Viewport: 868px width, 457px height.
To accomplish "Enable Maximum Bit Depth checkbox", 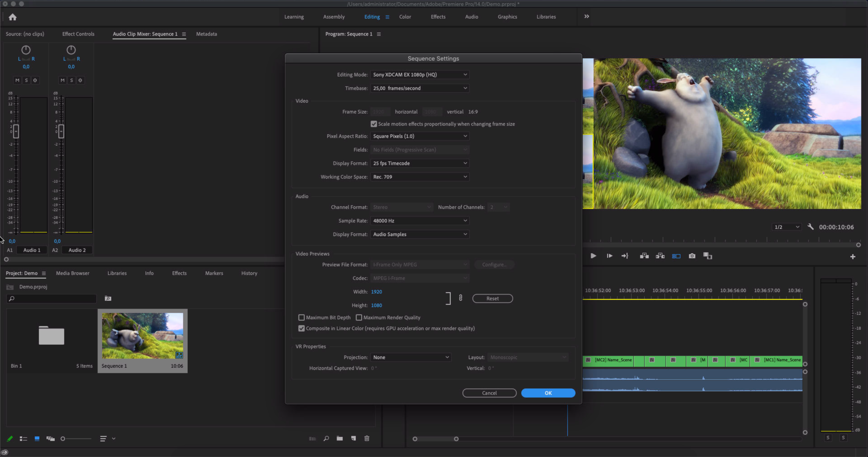I will pyautogui.click(x=301, y=317).
